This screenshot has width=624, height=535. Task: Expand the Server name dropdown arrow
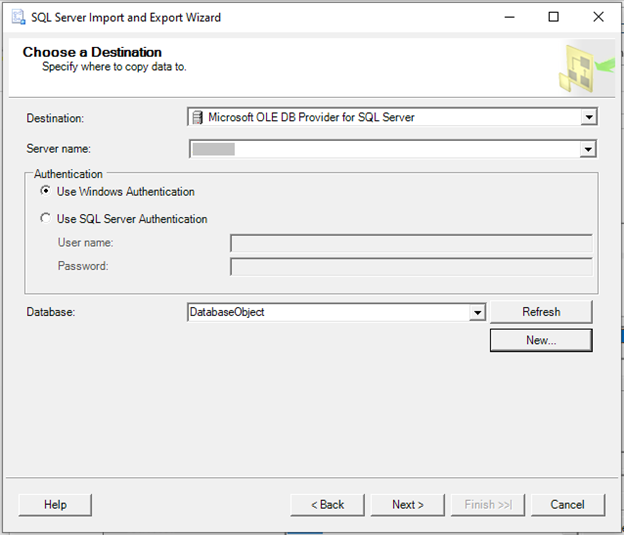tap(589, 149)
